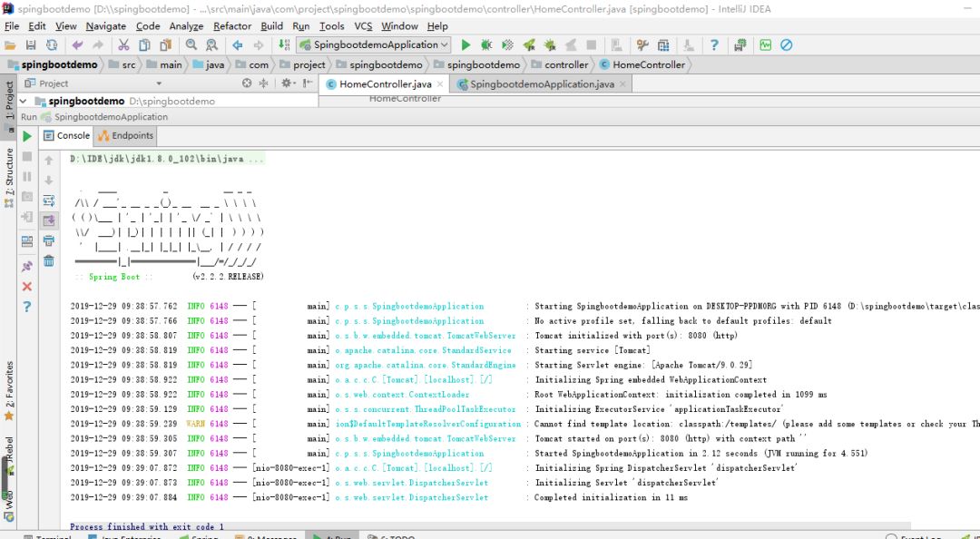
Task: Switch to the Endpoints tab
Action: pos(125,136)
